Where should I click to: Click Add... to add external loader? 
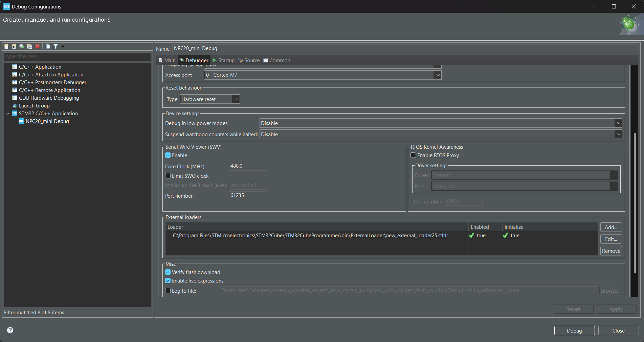coord(611,227)
